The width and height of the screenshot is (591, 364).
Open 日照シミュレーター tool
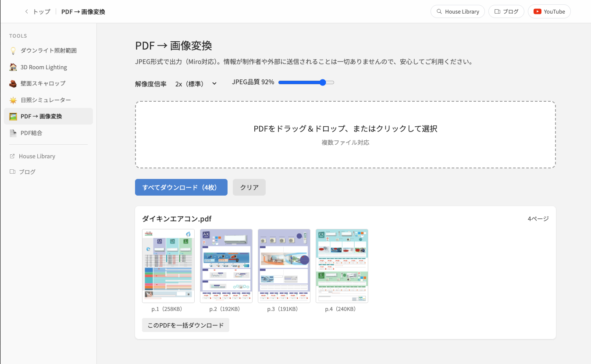coord(48,100)
